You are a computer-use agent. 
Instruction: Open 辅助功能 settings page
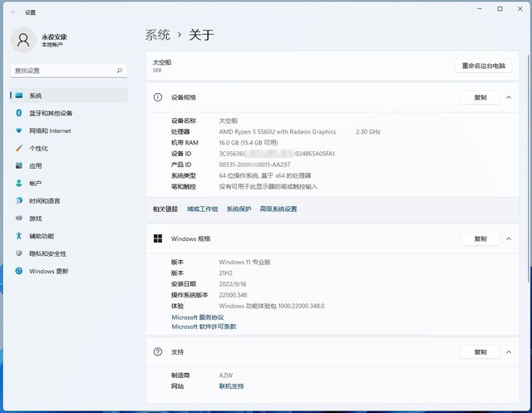coord(69,236)
